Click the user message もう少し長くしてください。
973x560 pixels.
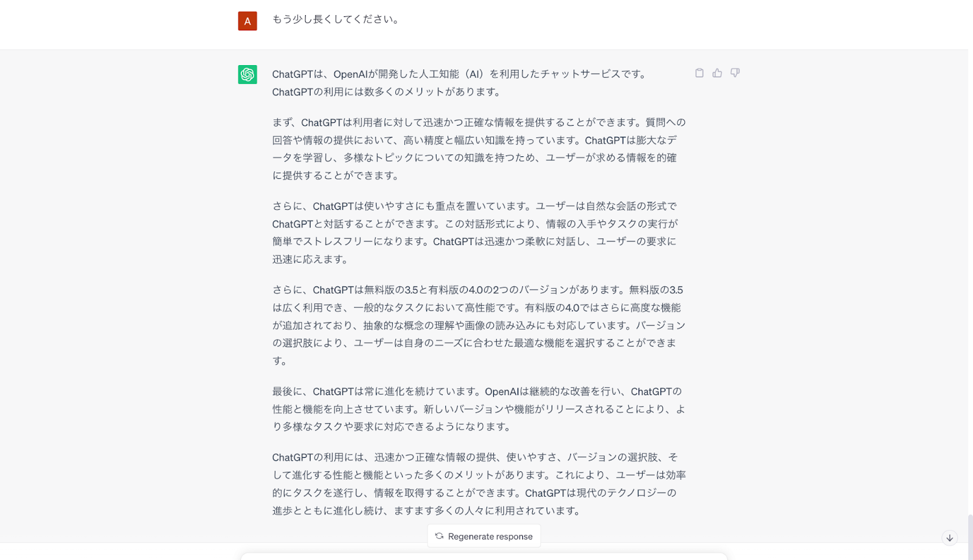click(x=336, y=19)
